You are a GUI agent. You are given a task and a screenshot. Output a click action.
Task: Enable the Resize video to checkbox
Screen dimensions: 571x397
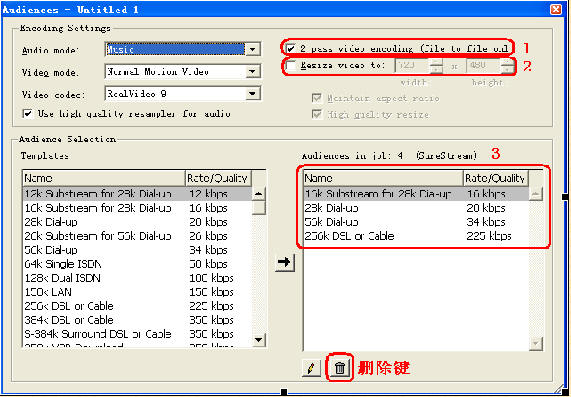291,66
